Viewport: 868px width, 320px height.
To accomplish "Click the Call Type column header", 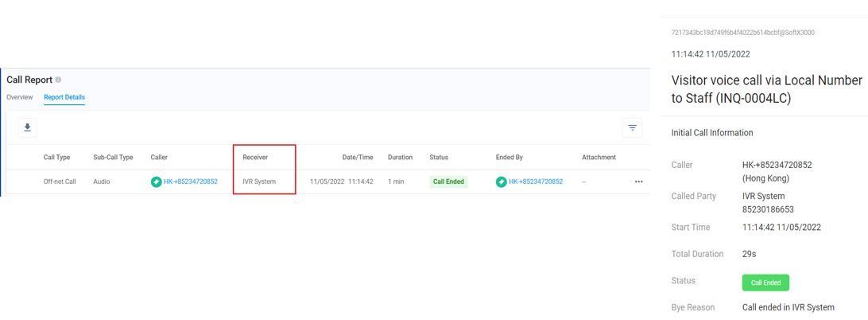I will coord(57,158).
